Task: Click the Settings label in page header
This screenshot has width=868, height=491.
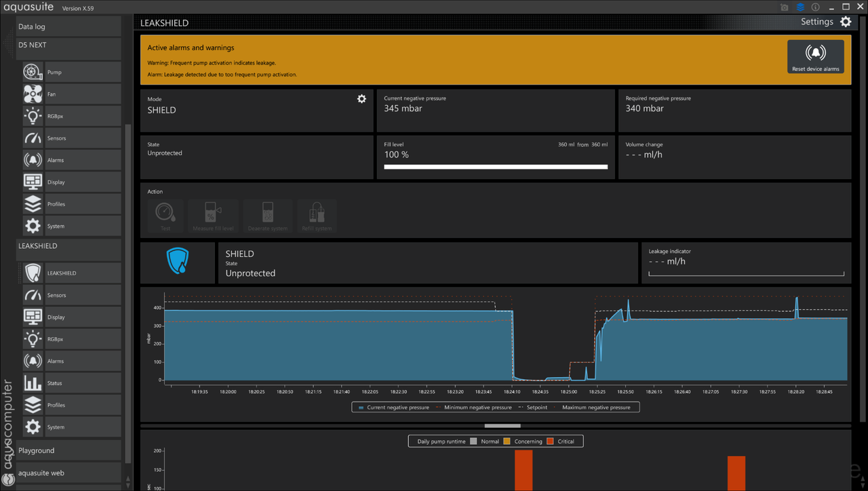Action: (x=816, y=22)
